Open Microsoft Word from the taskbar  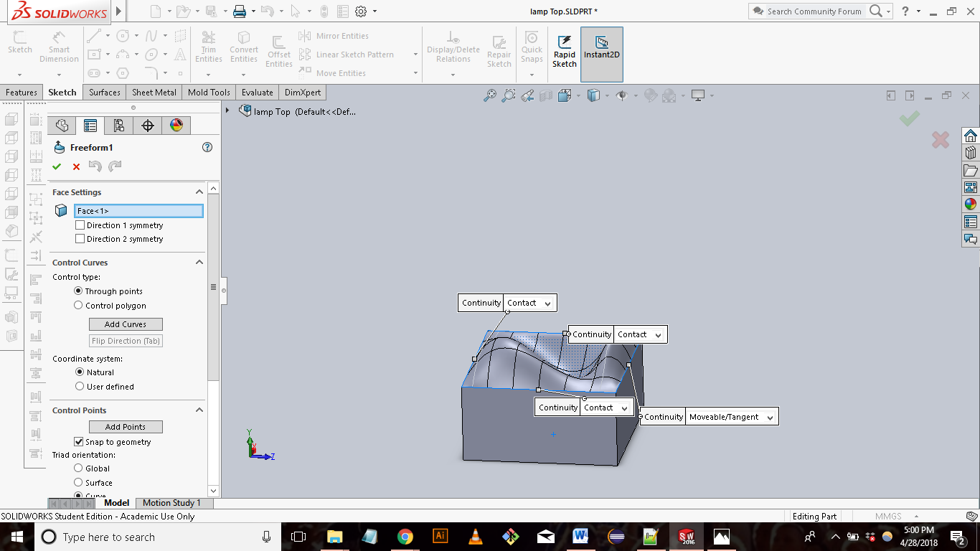coord(581,537)
